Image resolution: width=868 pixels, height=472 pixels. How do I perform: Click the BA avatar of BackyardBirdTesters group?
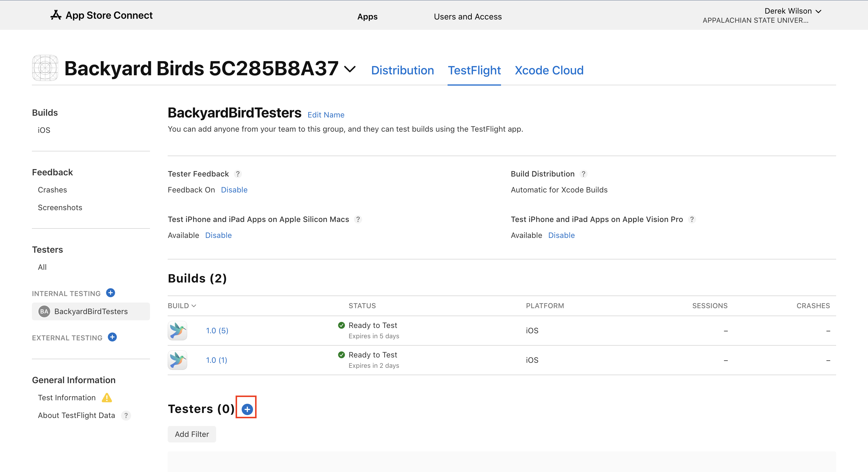pyautogui.click(x=44, y=311)
